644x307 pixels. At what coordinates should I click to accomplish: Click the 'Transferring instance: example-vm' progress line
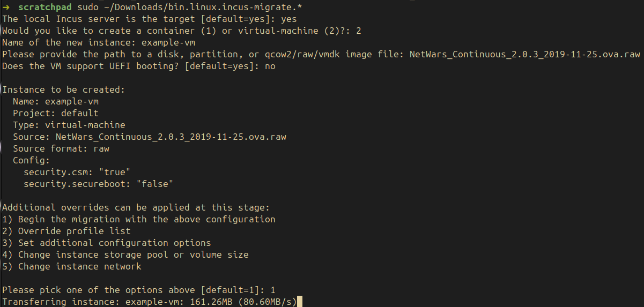coord(150,302)
